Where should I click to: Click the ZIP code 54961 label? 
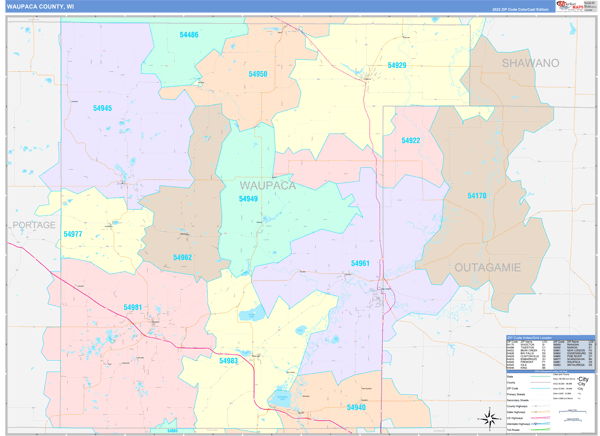[x=360, y=263]
